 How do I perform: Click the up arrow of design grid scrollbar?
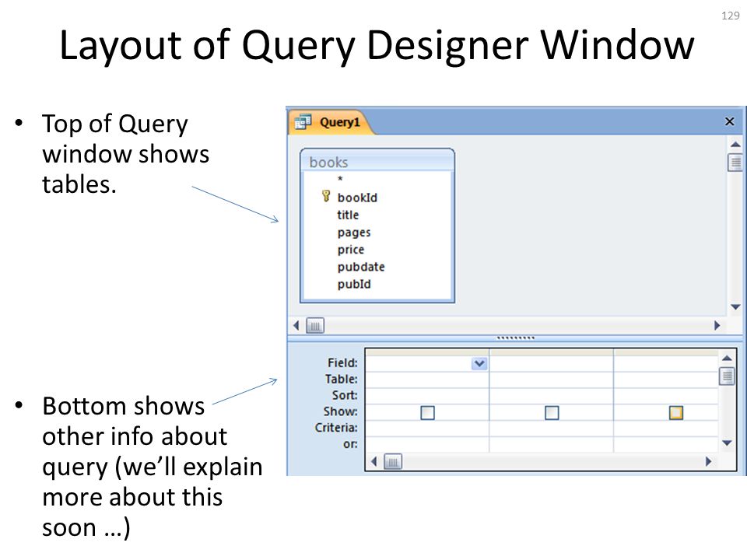(x=727, y=358)
